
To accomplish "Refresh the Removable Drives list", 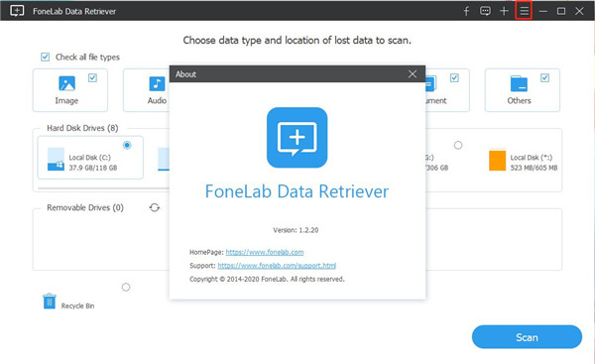I will point(155,207).
